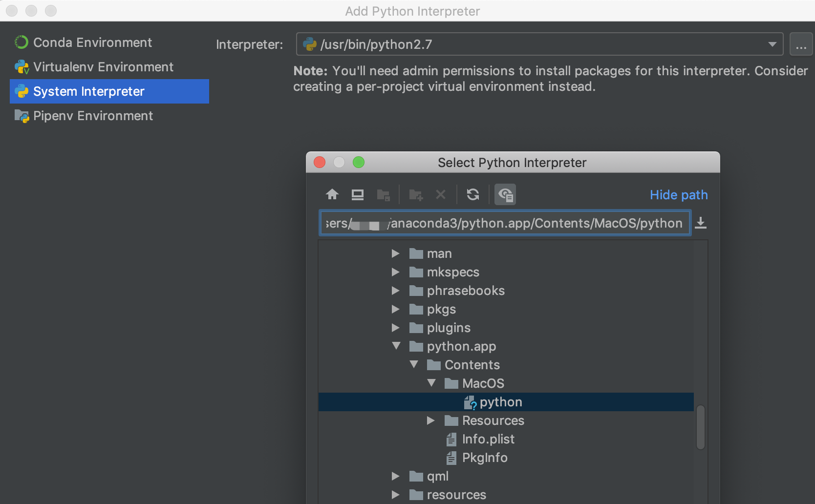Expand the pkgs folder

click(x=396, y=309)
